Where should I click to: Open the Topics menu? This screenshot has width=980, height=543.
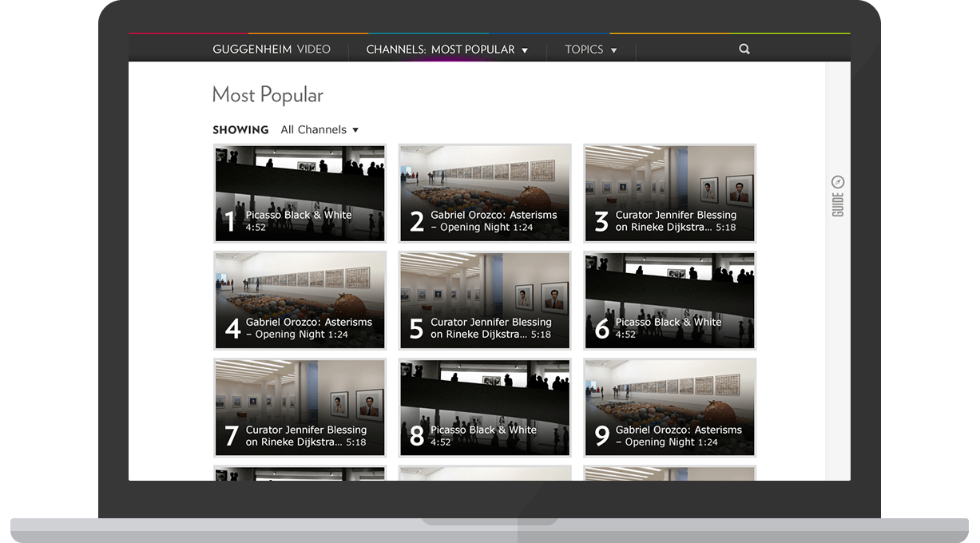pyautogui.click(x=584, y=50)
